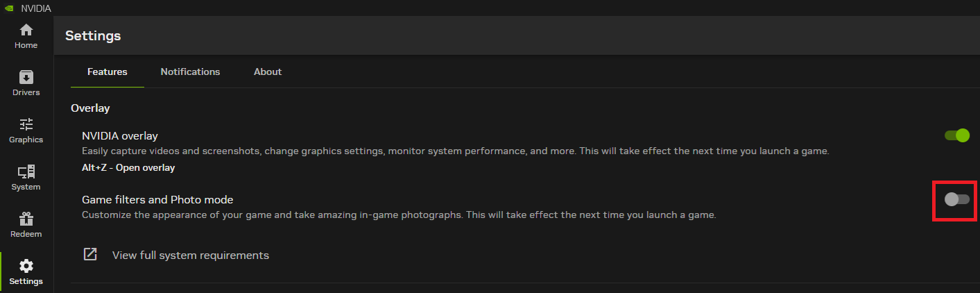Disable the NVIDIA overlay toggle
The width and height of the screenshot is (980, 293).
pos(957,135)
